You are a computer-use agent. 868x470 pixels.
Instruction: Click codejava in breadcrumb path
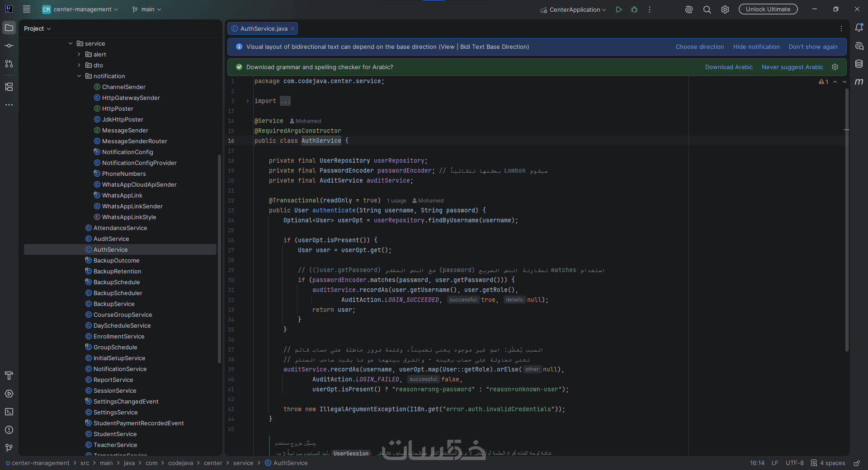click(180, 463)
